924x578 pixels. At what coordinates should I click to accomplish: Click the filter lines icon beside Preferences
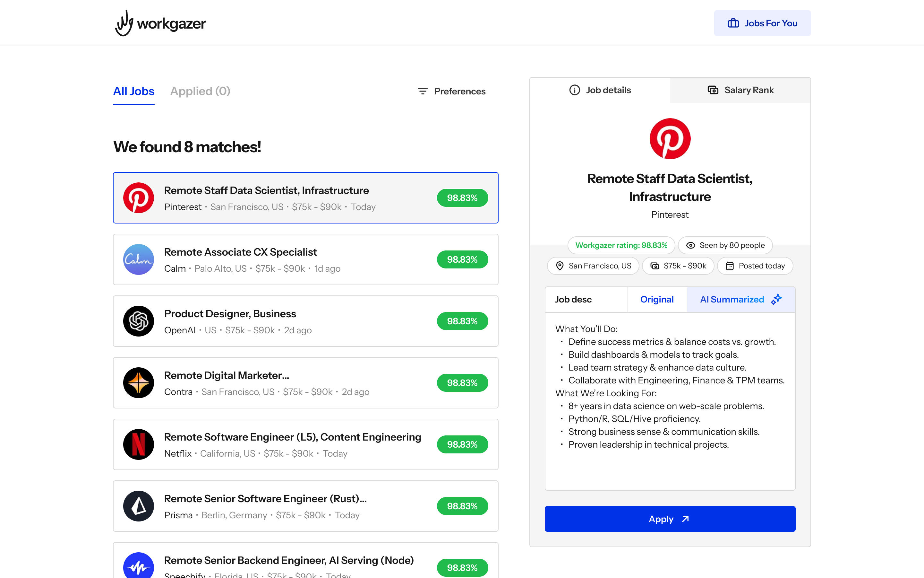[423, 92]
